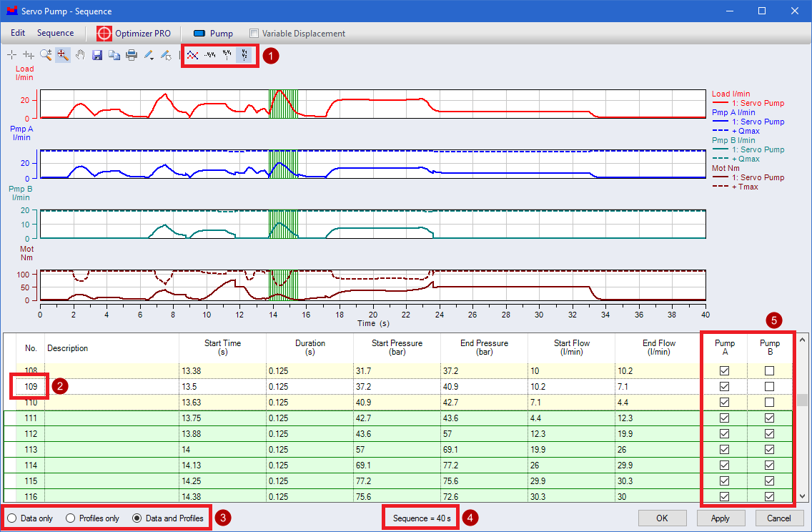Click the printer icon
This screenshot has height=532, width=812.
coord(132,55)
